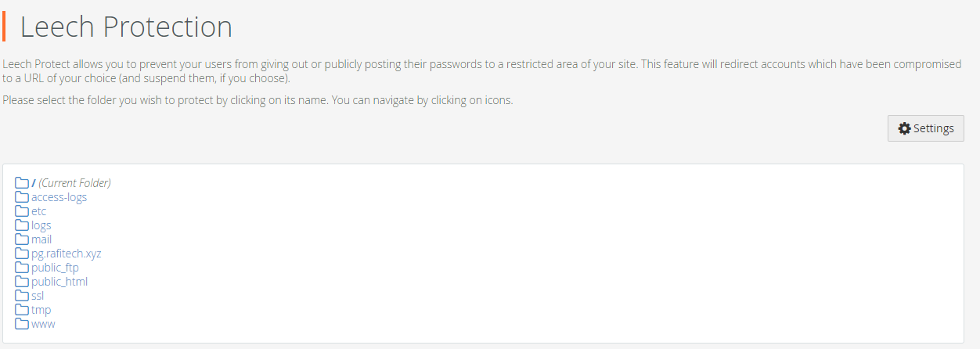Navigate into access-logs via its folder icon

coord(22,197)
